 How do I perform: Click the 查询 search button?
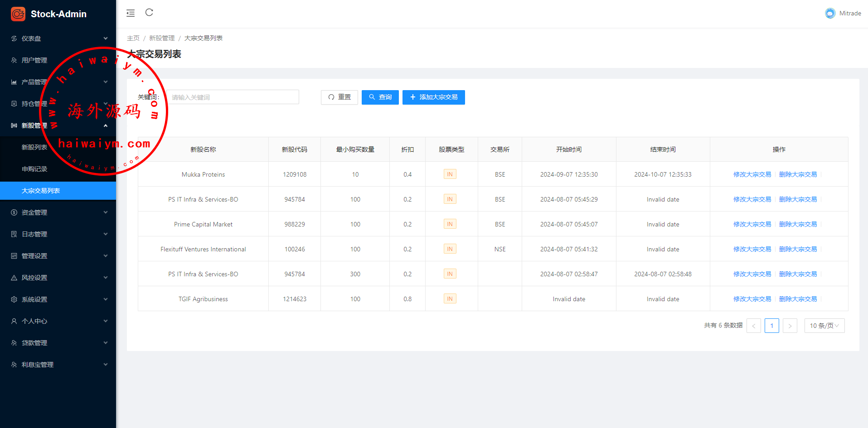380,97
